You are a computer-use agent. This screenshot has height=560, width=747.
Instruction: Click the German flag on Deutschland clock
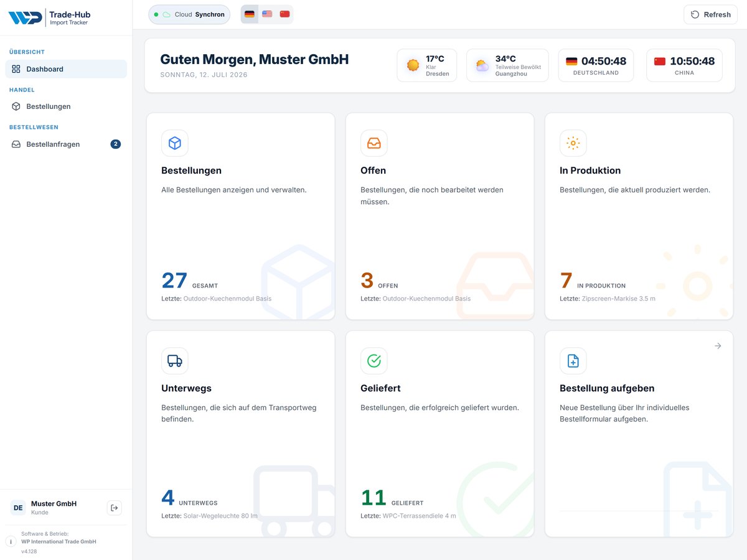[571, 61]
